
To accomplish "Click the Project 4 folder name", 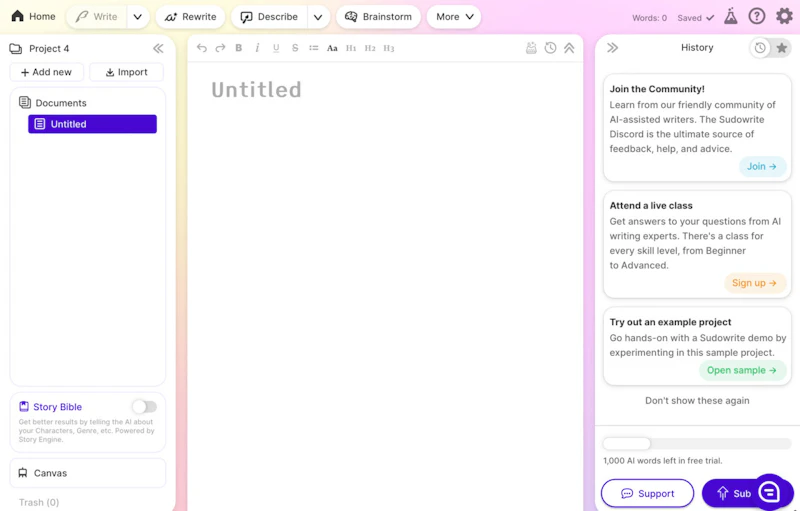I will click(49, 48).
